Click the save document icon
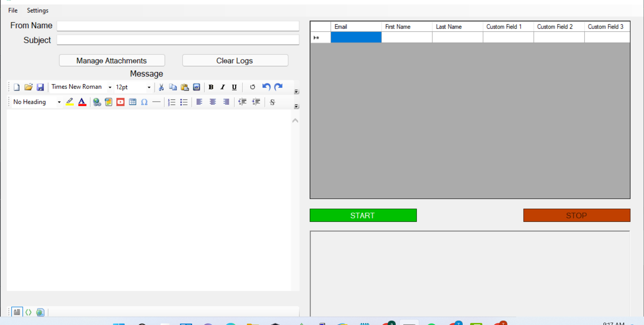Image resolution: width=644 pixels, height=325 pixels. tap(40, 87)
